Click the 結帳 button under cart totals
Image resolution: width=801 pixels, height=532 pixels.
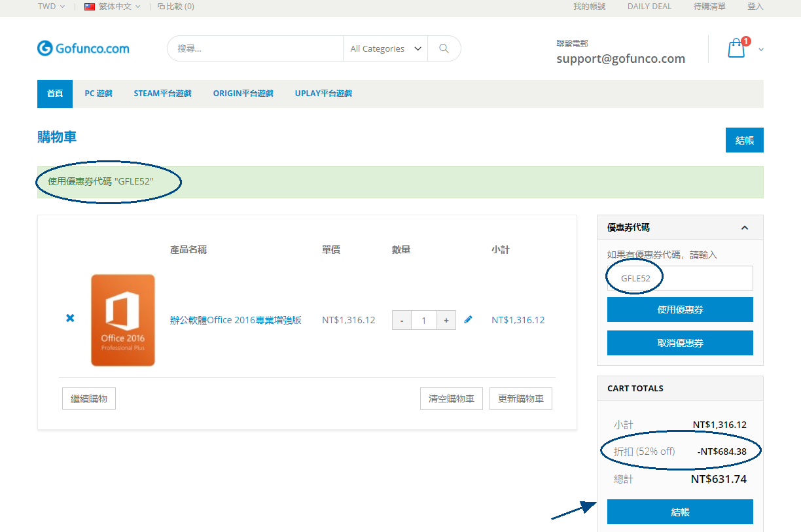pos(680,512)
